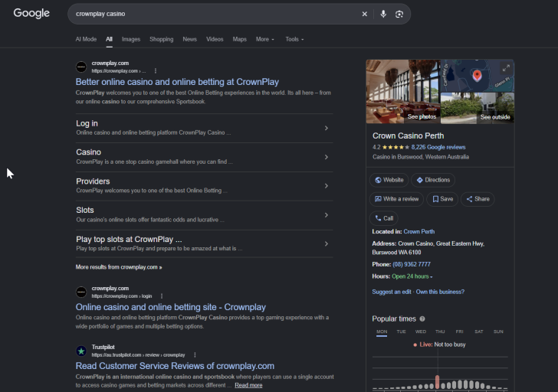Start voice search with the microphone icon

383,14
